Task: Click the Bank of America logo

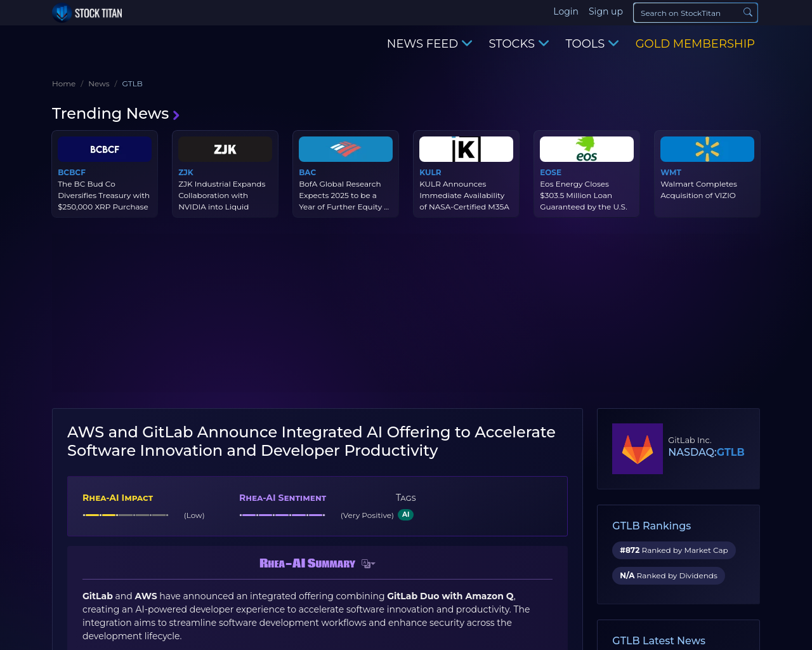Action: tap(346, 149)
